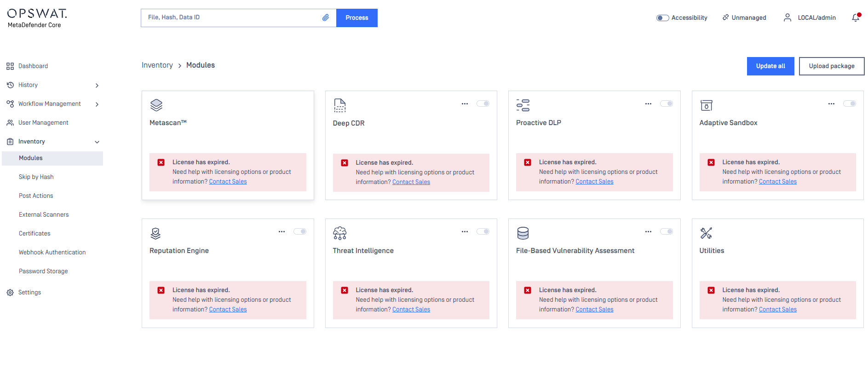Image resolution: width=868 pixels, height=374 pixels.
Task: Click the Reputation Engine badge icon
Action: (x=155, y=233)
